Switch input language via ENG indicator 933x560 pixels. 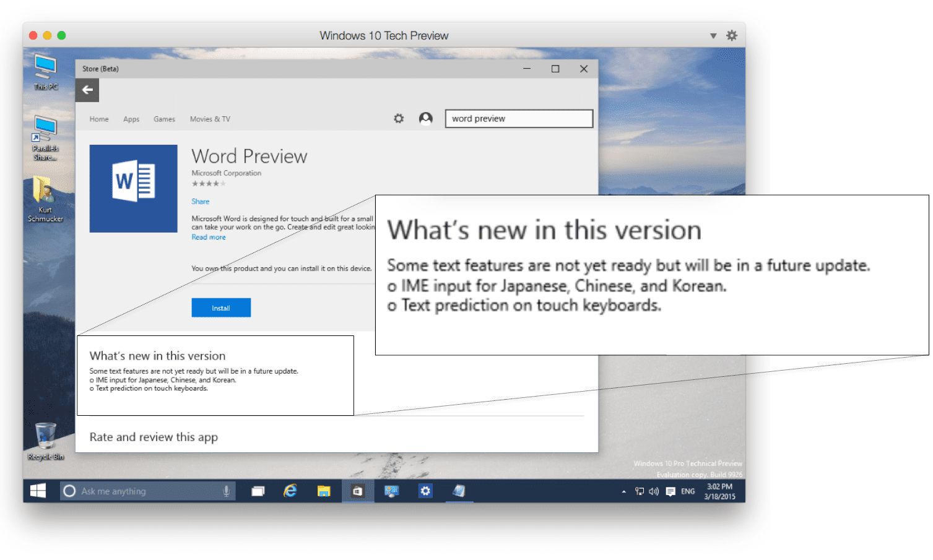[x=688, y=491]
